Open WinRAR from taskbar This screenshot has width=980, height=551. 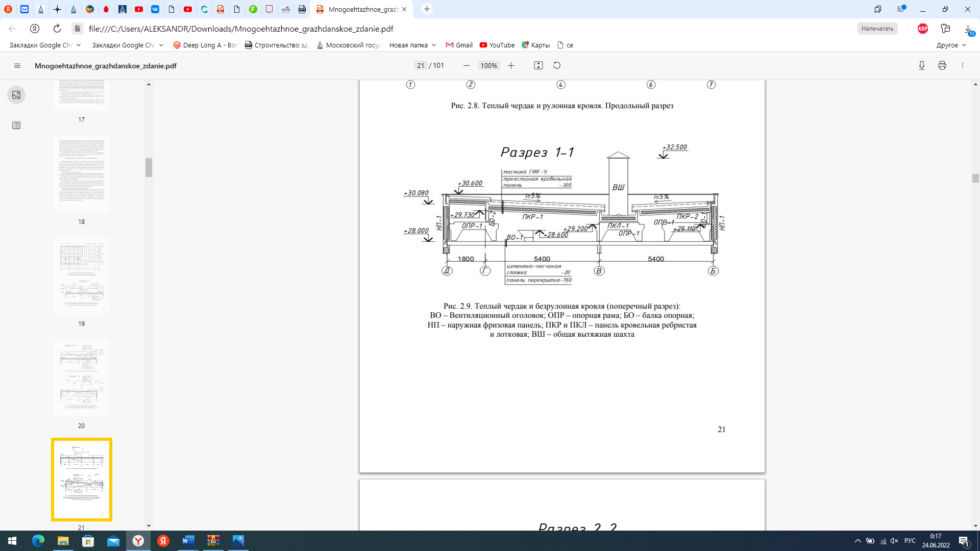(213, 541)
